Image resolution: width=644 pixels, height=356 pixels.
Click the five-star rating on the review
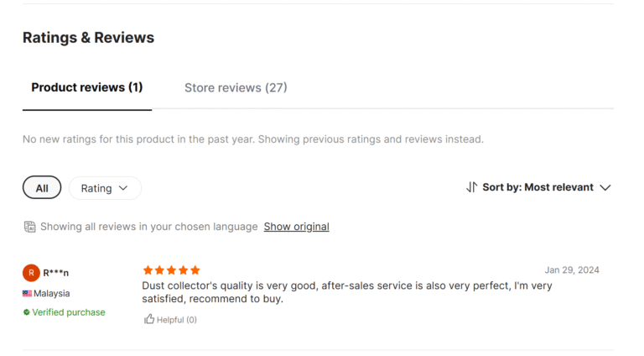[x=171, y=270]
